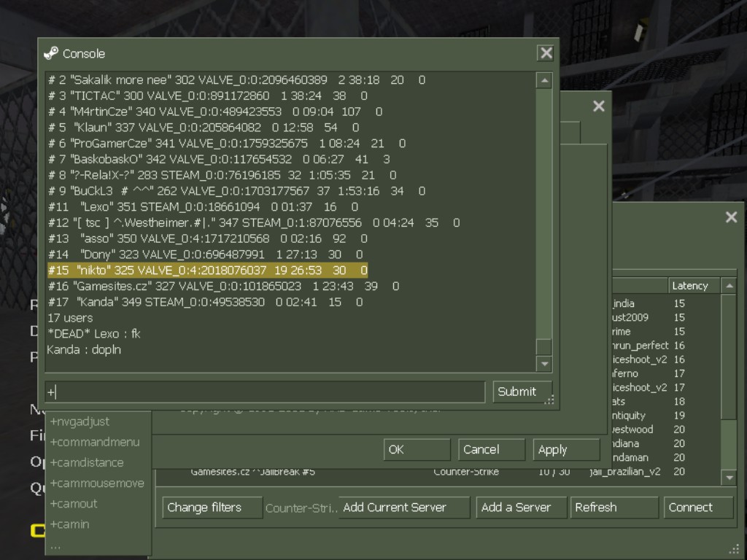Click the "?-Rela!X-?" player line

[x=222, y=175]
